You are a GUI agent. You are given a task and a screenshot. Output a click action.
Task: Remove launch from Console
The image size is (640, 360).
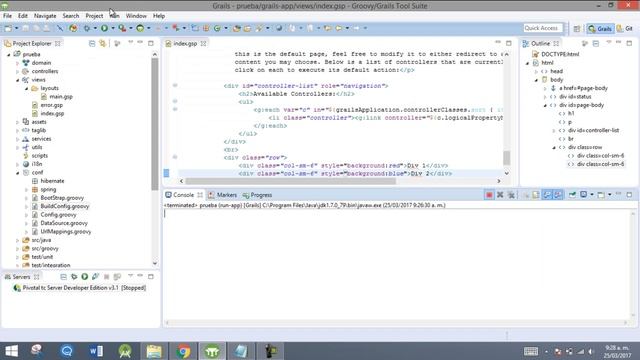pos(500,195)
